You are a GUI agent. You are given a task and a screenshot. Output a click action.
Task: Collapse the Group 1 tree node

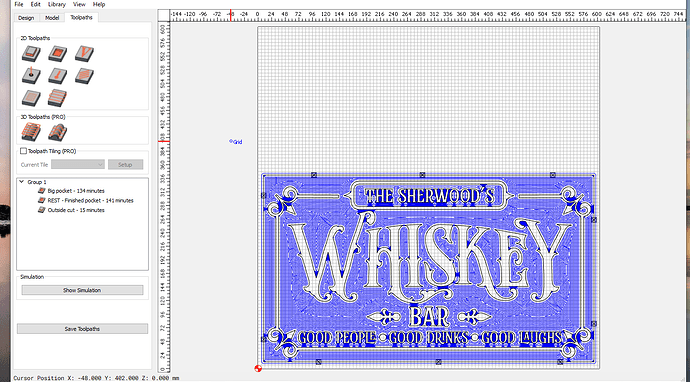pos(22,182)
